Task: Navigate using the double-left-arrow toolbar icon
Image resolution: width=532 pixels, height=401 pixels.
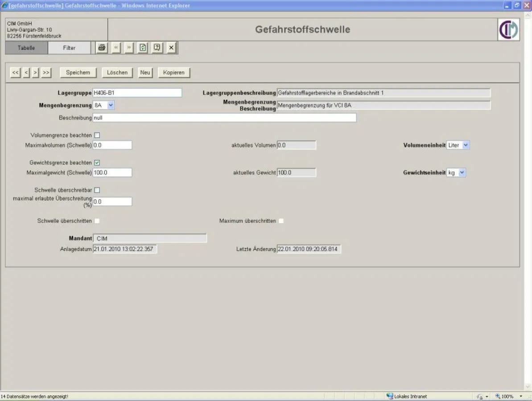Action: [115, 48]
